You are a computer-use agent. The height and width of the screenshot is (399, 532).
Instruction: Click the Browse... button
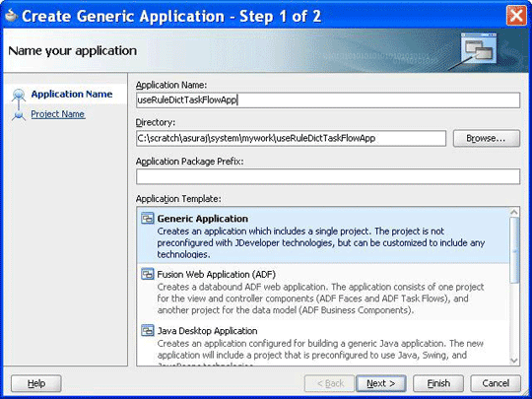coord(487,139)
